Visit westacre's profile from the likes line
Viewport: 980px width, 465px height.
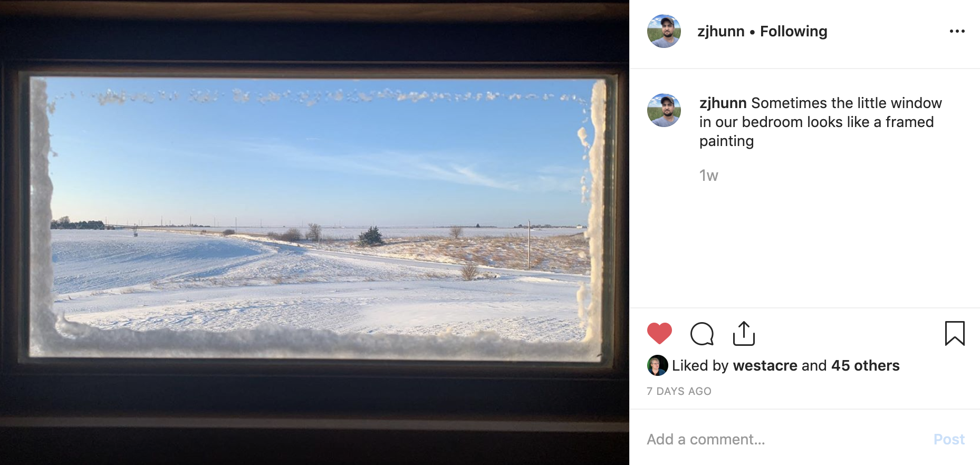click(x=765, y=365)
